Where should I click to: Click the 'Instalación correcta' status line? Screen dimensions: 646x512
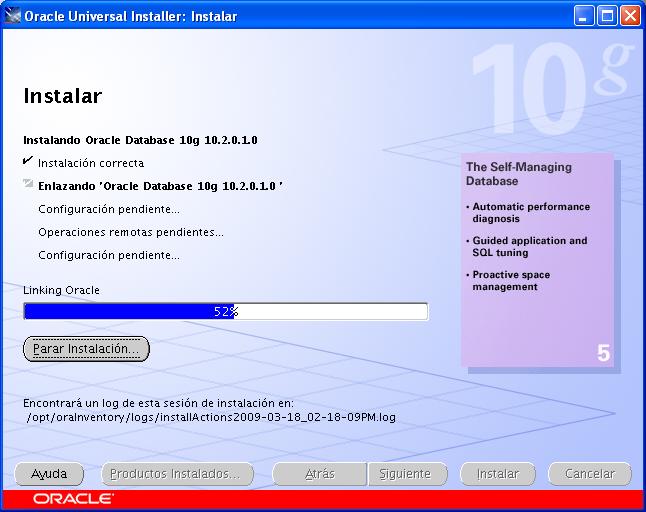pos(91,164)
